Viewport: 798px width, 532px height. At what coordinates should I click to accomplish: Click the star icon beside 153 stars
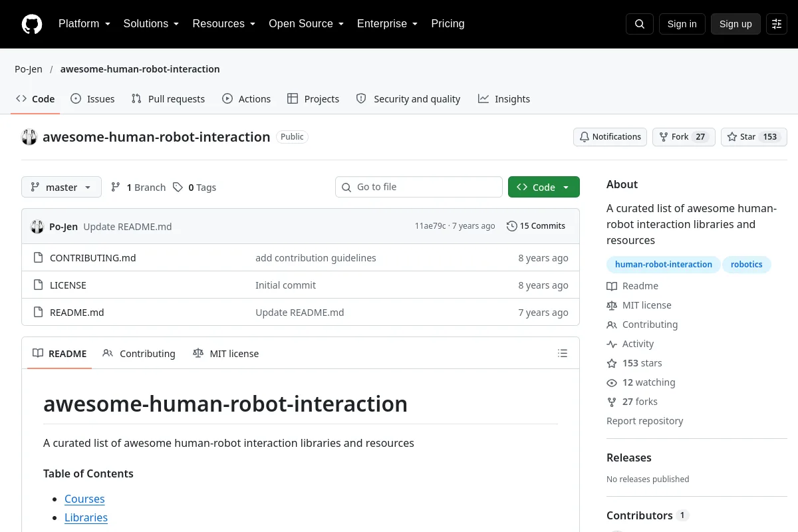point(612,363)
